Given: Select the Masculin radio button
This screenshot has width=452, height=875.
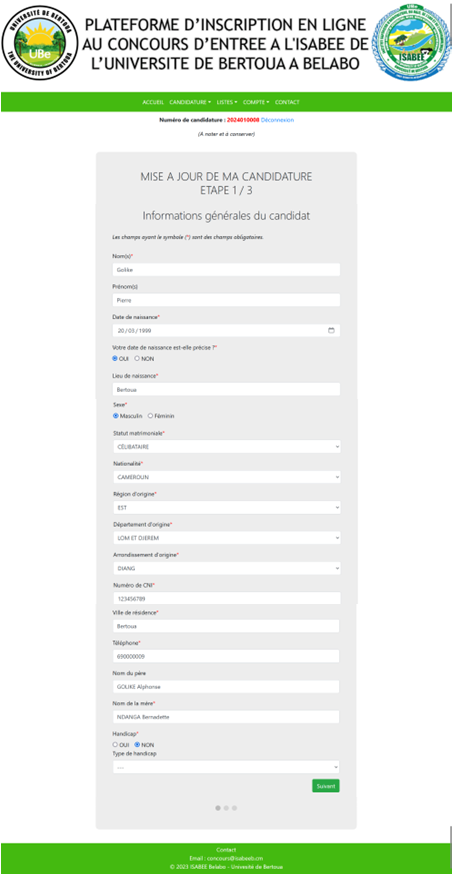Looking at the screenshot, I should pyautogui.click(x=116, y=416).
